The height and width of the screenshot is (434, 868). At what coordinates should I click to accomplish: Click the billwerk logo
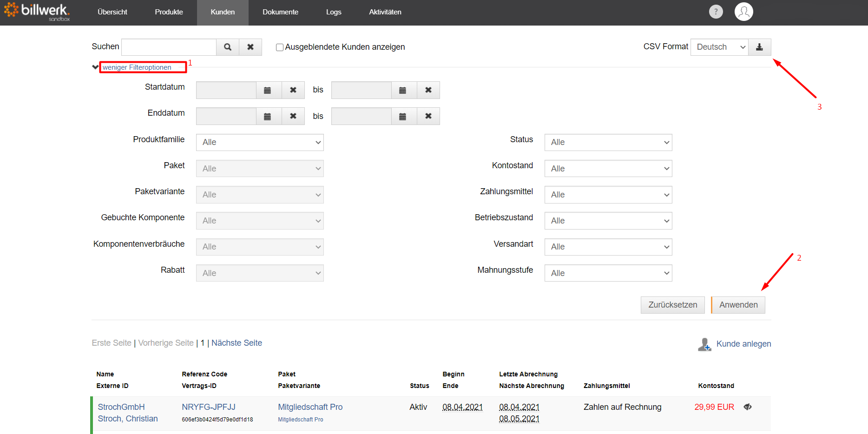click(x=37, y=12)
